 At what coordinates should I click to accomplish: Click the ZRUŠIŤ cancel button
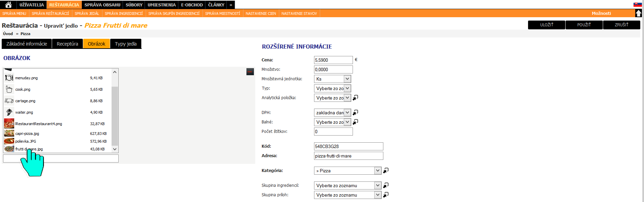pos(621,25)
